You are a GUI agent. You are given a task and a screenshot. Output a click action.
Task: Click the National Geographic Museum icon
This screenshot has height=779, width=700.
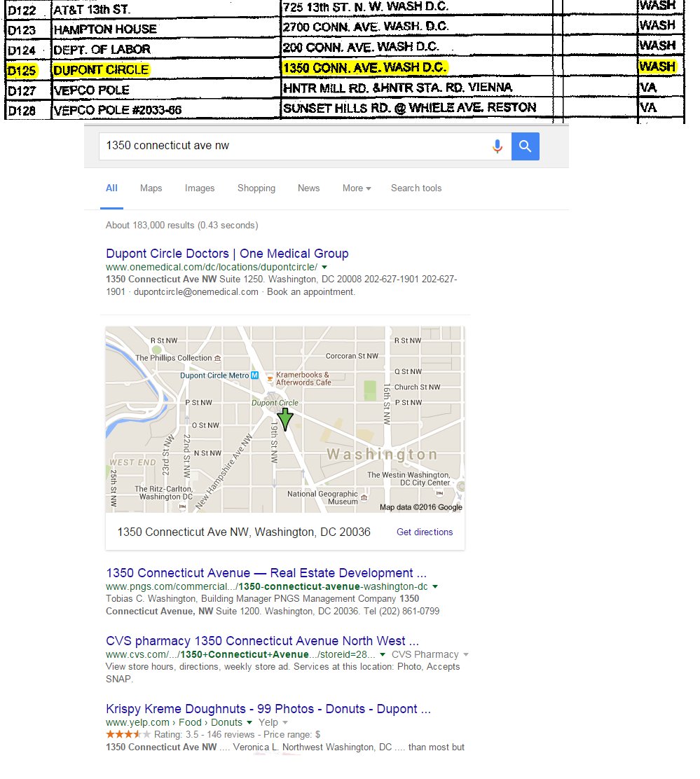click(x=364, y=497)
